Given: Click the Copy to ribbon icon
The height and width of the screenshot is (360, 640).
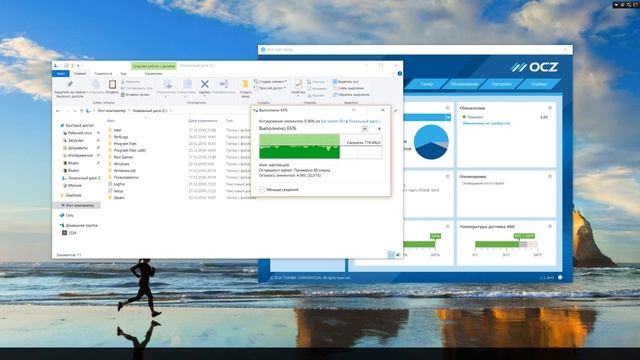Looking at the screenshot, I should [187, 84].
